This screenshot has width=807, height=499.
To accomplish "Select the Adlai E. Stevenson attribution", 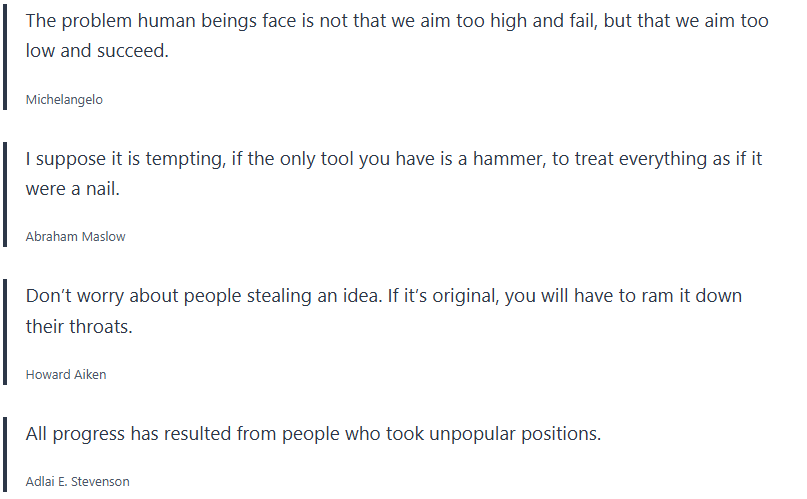I will point(77,481).
